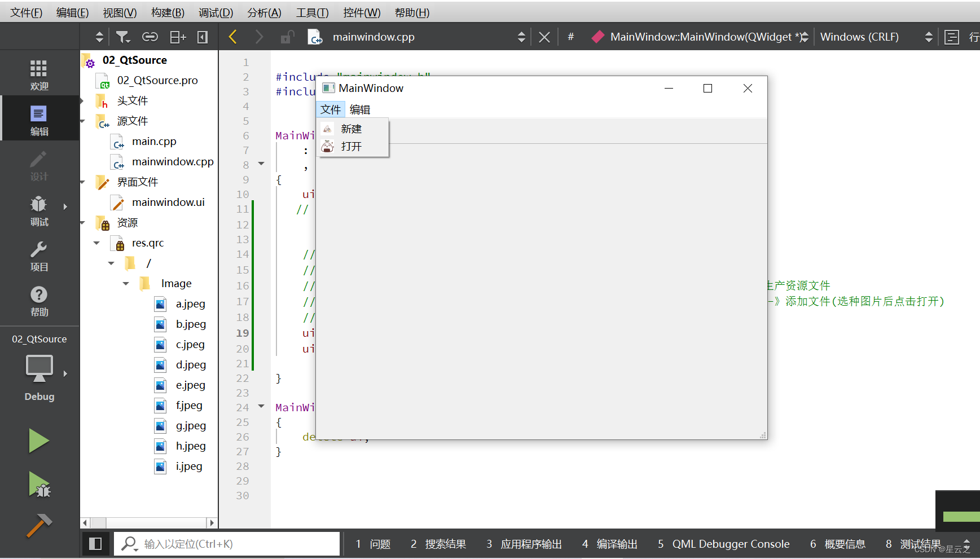Open the 文件 menu in MainWindow
This screenshot has width=980, height=559.
tap(331, 109)
